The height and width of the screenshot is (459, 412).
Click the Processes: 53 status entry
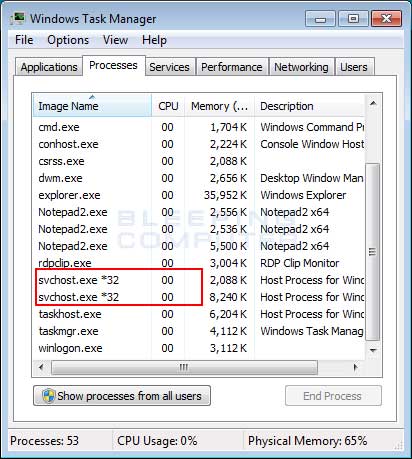coord(45,441)
